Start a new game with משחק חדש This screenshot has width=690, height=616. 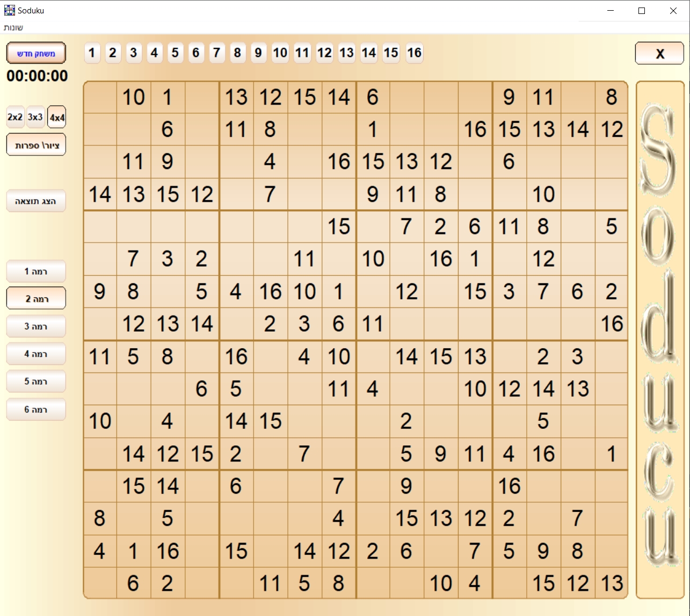coord(36,53)
